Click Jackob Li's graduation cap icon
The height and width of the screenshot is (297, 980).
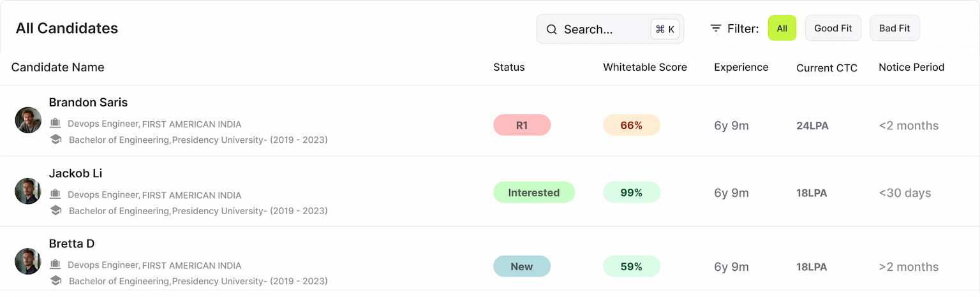[x=56, y=210]
